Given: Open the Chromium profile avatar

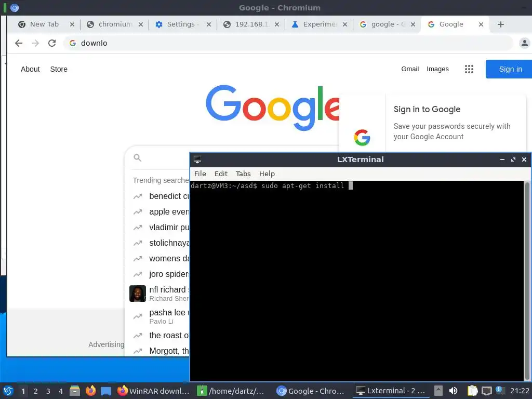Looking at the screenshot, I should point(525,43).
